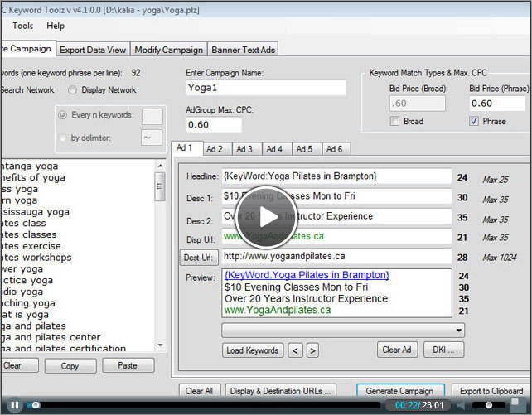532x415 pixels.
Task: Click the preview www.YogaAndpilates.ca text
Action: point(278,310)
